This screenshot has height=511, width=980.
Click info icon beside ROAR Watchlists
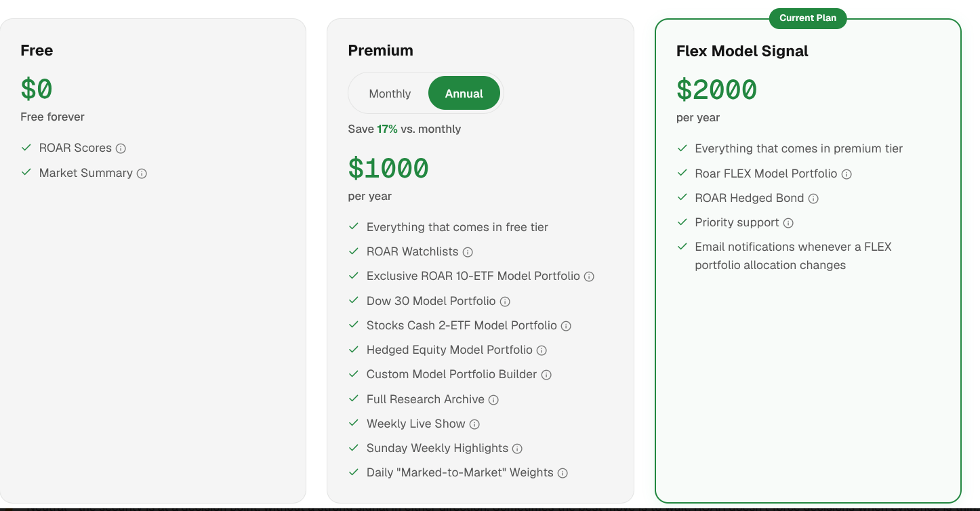coord(468,252)
